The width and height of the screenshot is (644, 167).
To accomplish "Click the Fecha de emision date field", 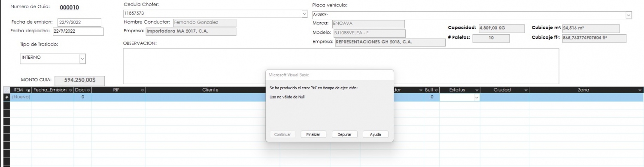I will pyautogui.click(x=79, y=22).
